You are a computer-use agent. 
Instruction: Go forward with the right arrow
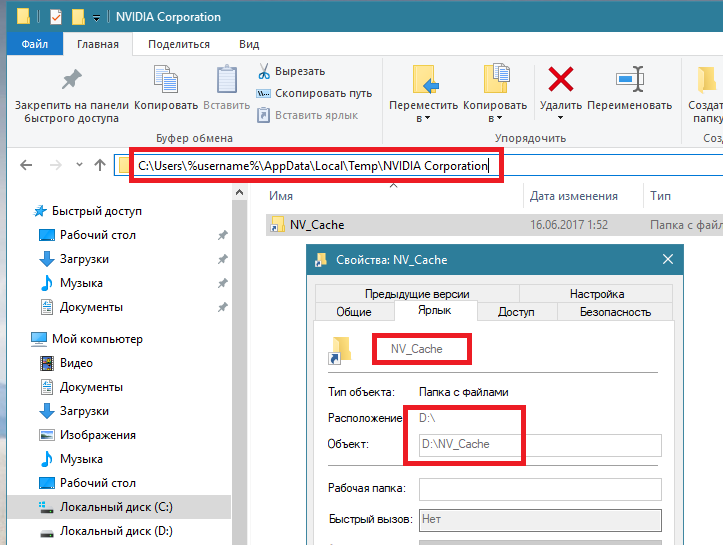56,165
